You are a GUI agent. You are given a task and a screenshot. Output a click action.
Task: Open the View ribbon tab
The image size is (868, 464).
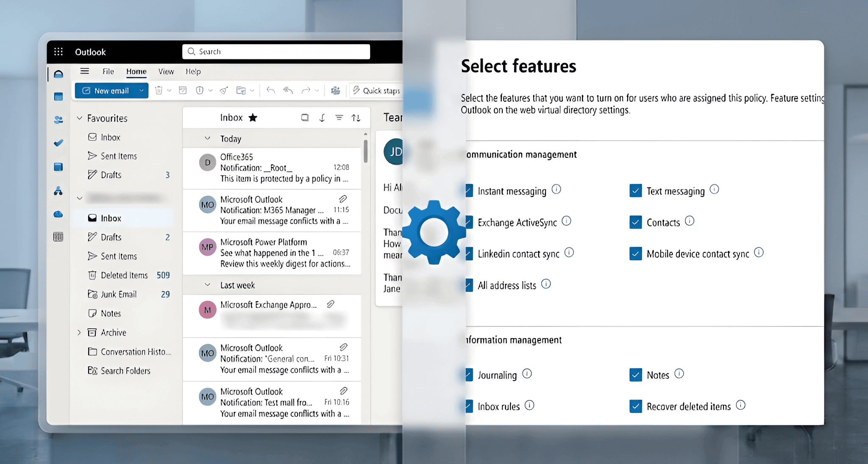tap(166, 71)
